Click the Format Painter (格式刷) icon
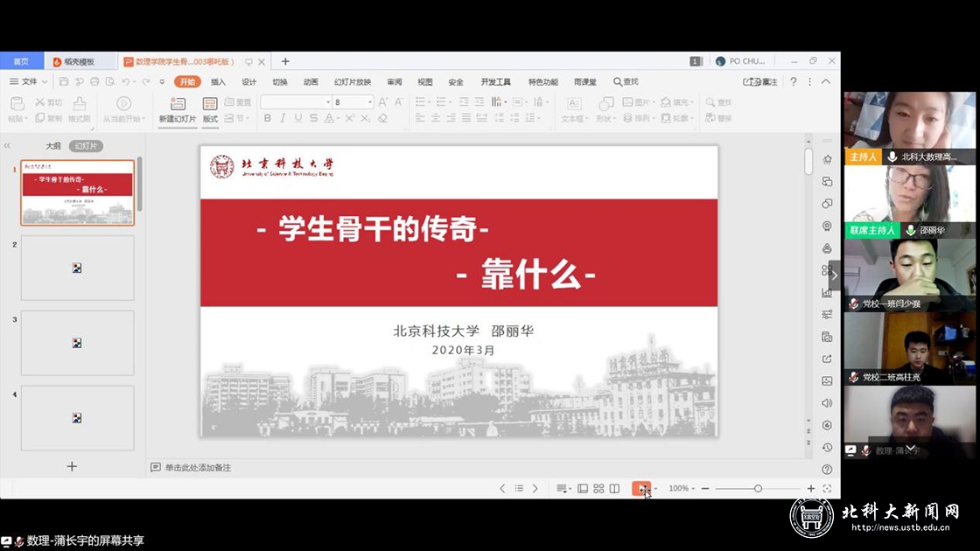The height and width of the screenshot is (551, 980). click(x=80, y=108)
